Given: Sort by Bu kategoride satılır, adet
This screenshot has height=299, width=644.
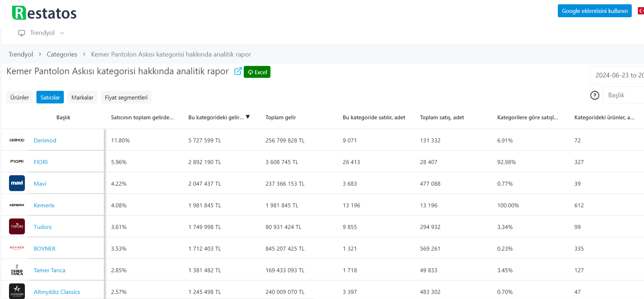Looking at the screenshot, I should point(374,118).
